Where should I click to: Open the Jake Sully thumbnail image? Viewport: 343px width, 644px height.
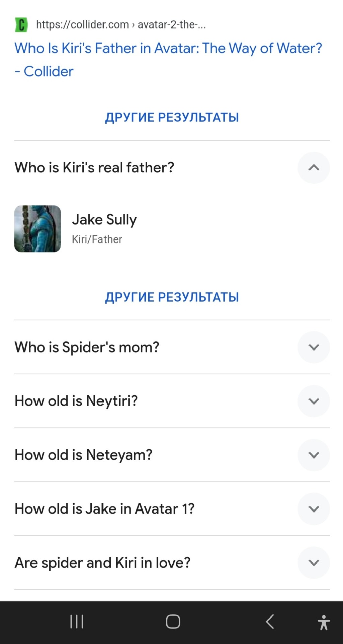38,229
